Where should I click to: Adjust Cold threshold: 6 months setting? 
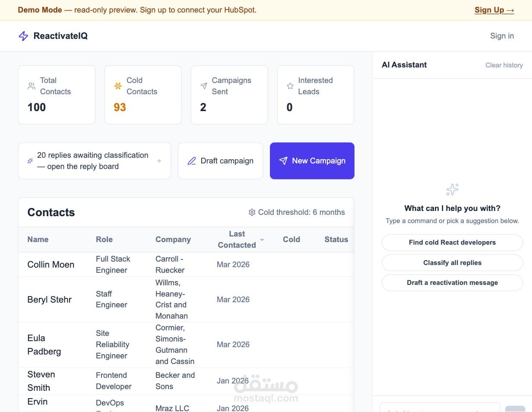point(297,212)
